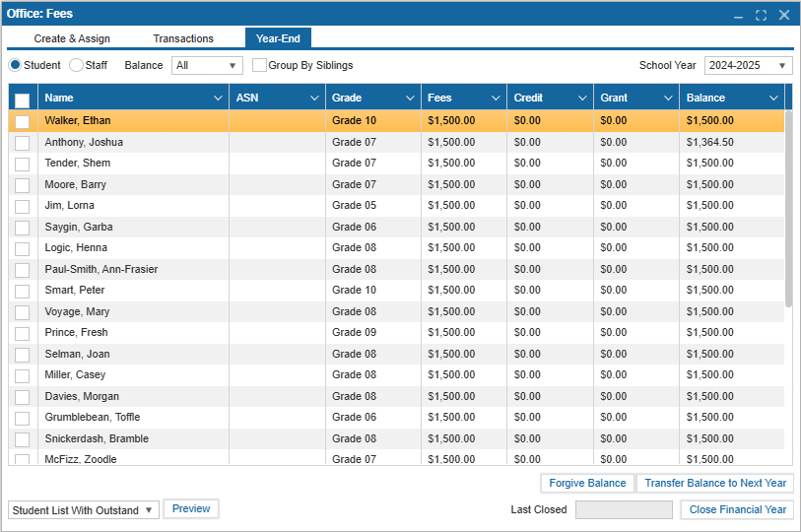Open the Grant column menu chevron

pyautogui.click(x=667, y=99)
